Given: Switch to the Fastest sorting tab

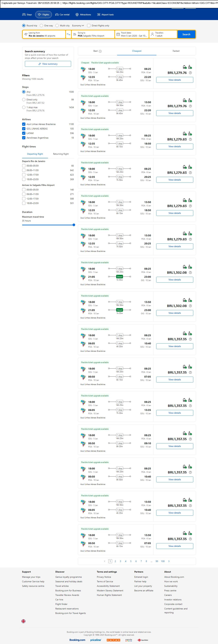Looking at the screenshot, I should (x=176, y=51).
